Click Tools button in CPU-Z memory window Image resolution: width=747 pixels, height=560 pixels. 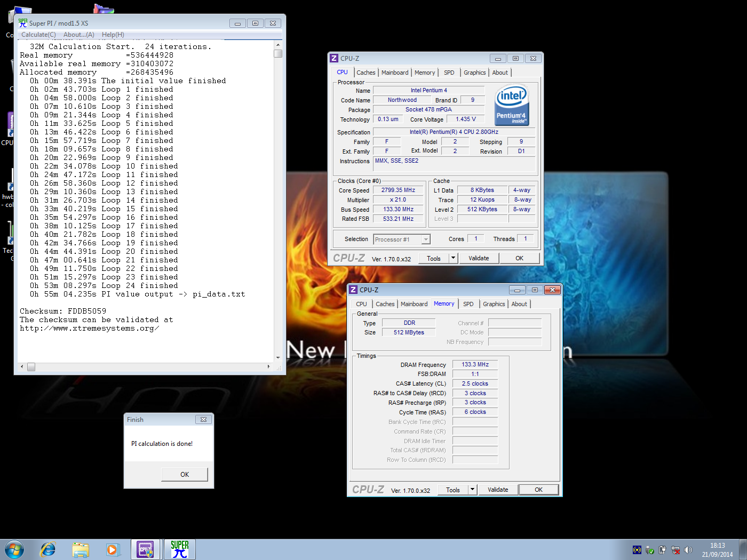coord(453,490)
